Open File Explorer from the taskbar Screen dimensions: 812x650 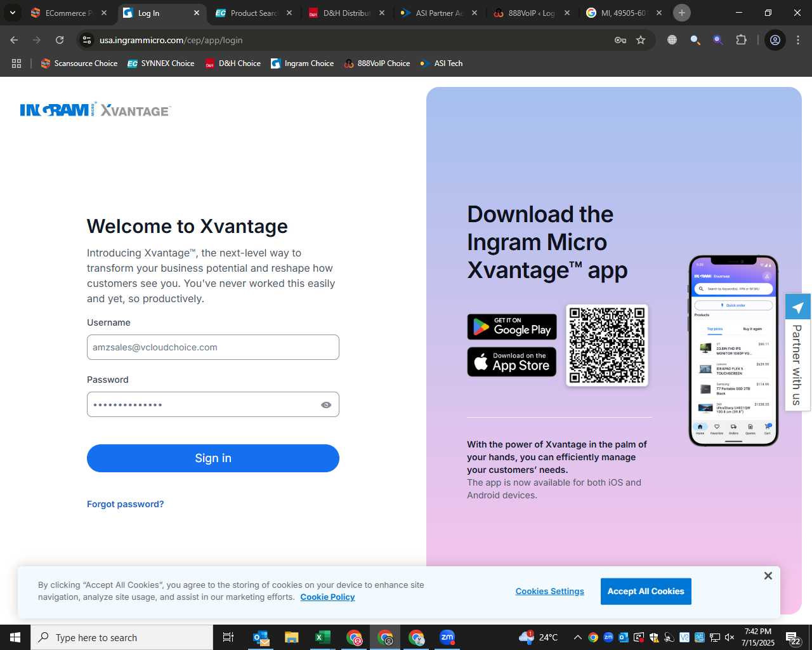(291, 637)
